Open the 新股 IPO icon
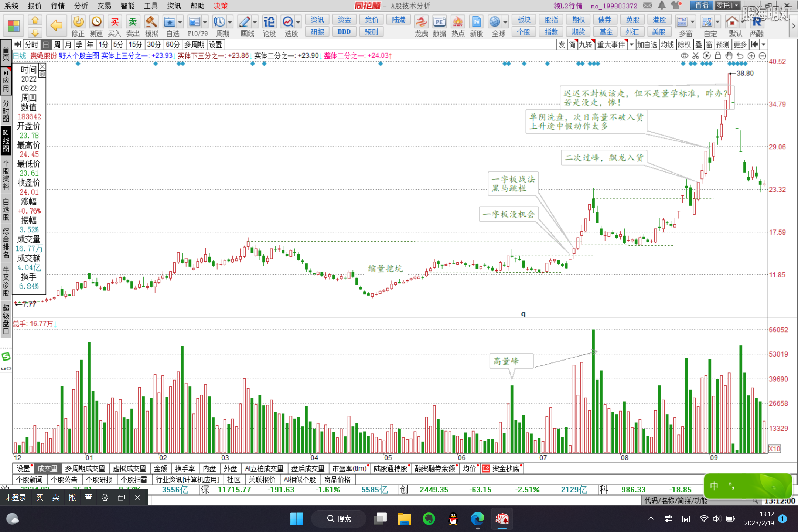Image resolution: width=798 pixels, height=532 pixels. (x=476, y=22)
